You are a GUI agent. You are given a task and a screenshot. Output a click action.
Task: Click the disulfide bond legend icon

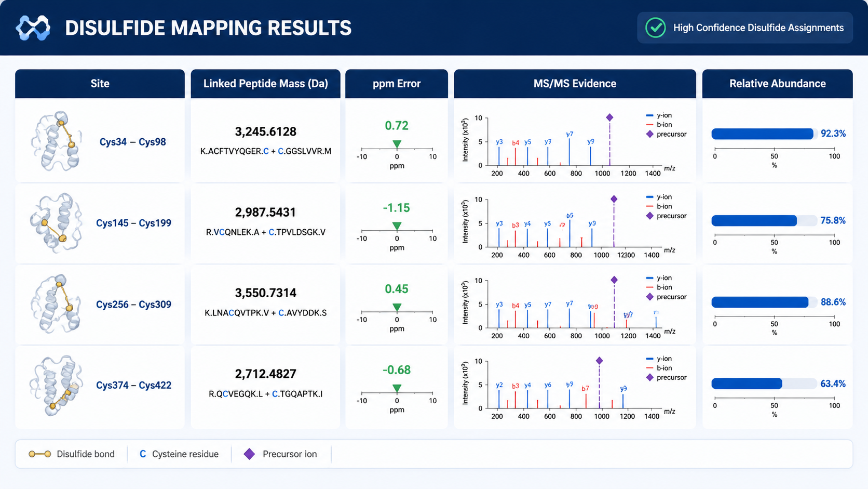[x=39, y=454]
